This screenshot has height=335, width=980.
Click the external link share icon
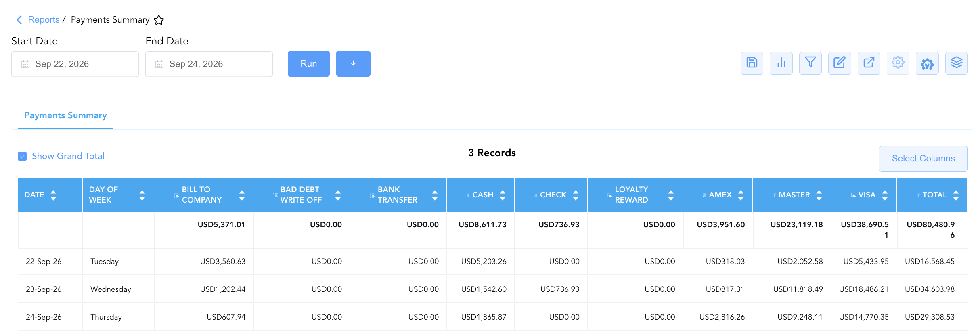(869, 63)
